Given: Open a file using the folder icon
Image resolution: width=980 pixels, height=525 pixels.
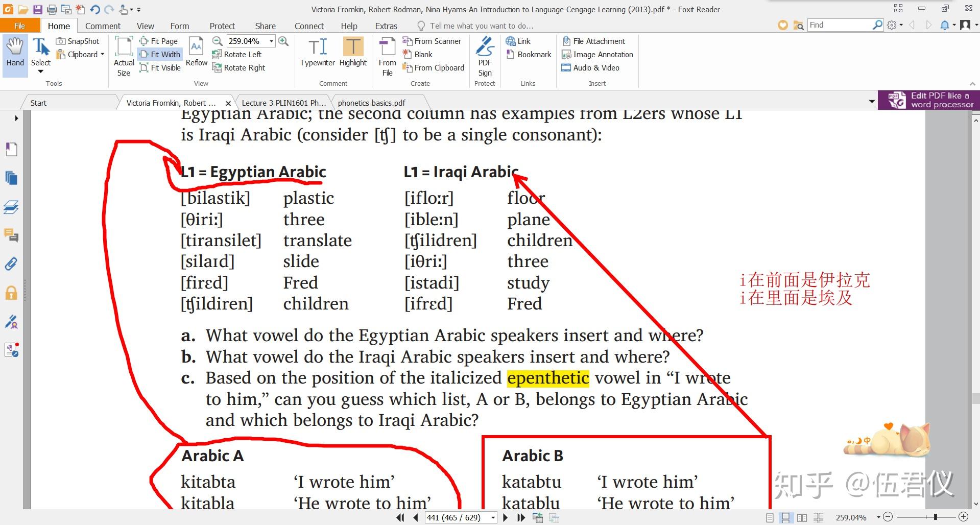Looking at the screenshot, I should pyautogui.click(x=23, y=9).
